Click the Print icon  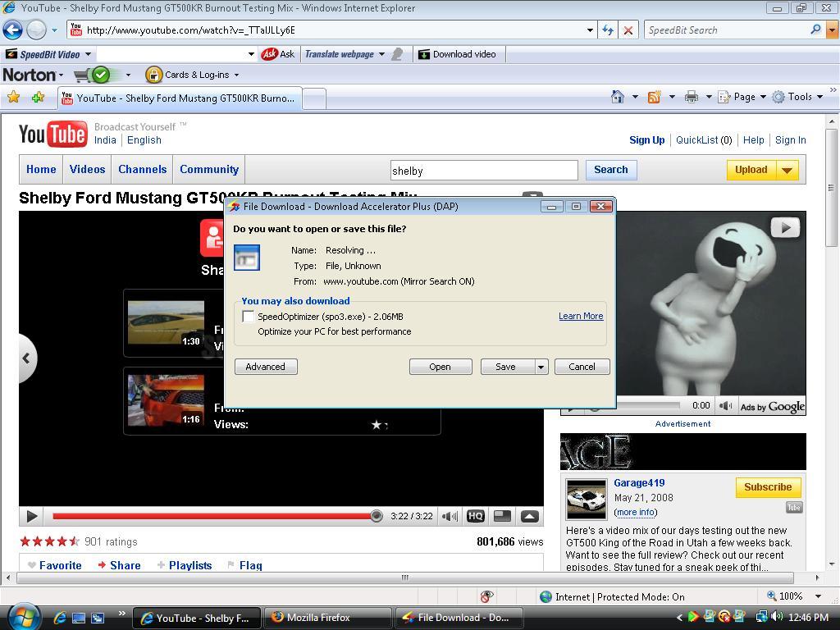point(692,97)
